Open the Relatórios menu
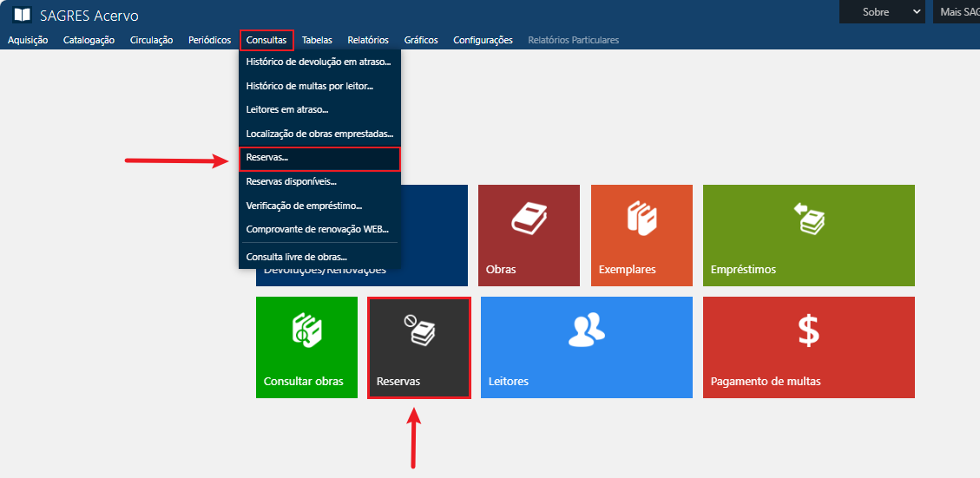The width and height of the screenshot is (980, 478). coord(367,40)
